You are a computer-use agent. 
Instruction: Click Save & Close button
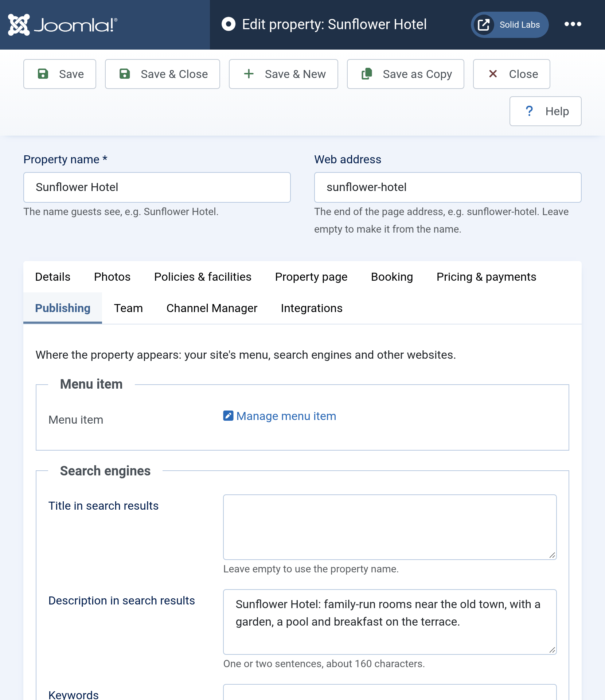(x=163, y=74)
